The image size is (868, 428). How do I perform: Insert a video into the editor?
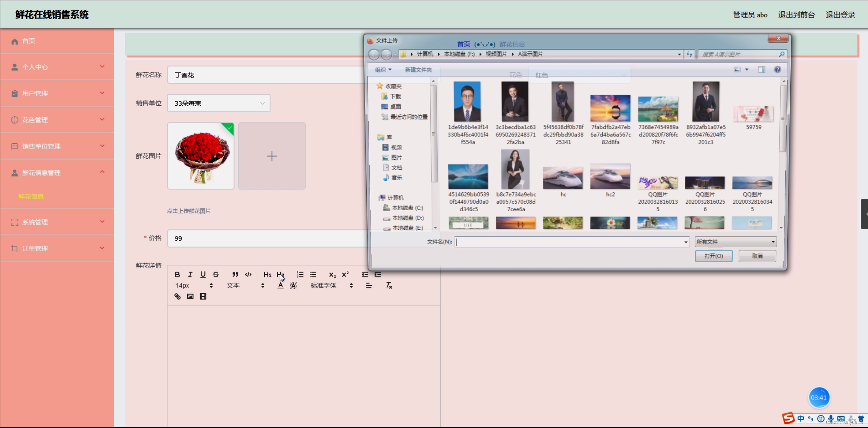203,296
